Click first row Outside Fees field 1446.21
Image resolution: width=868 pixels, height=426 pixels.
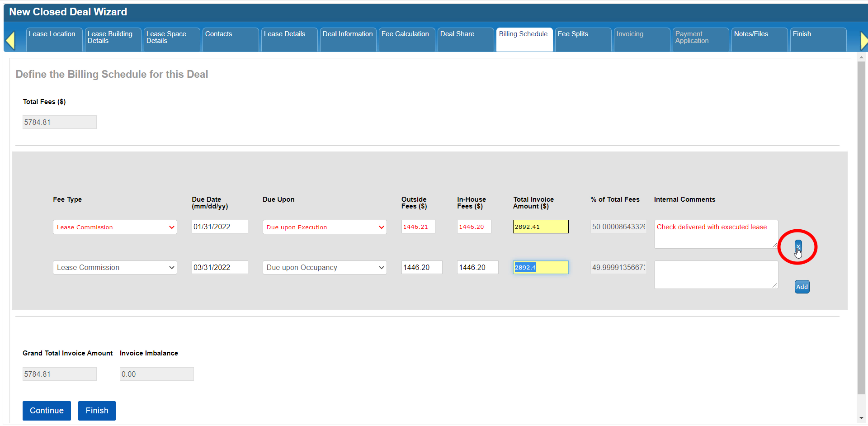click(x=418, y=227)
